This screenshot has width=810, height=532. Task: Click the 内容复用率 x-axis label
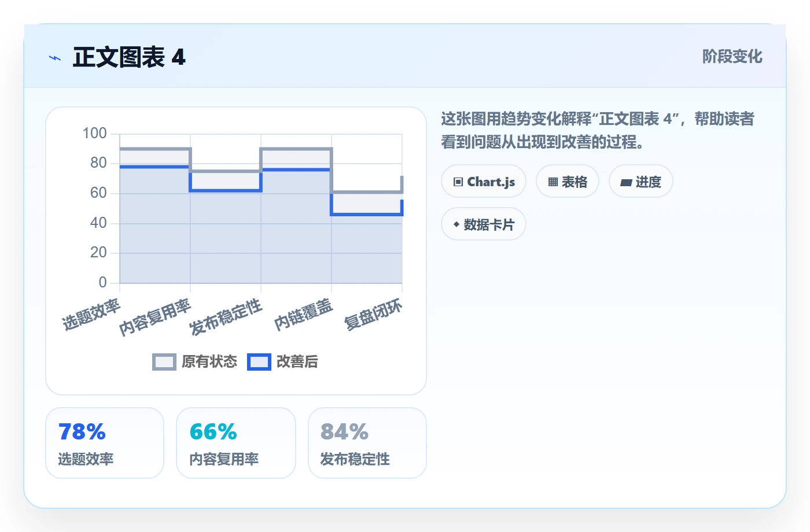click(x=155, y=317)
